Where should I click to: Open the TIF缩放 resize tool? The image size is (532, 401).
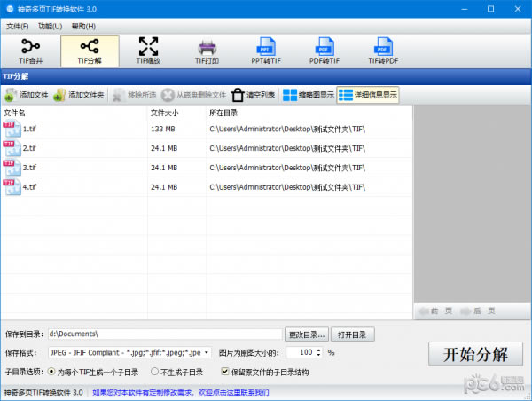coord(148,51)
